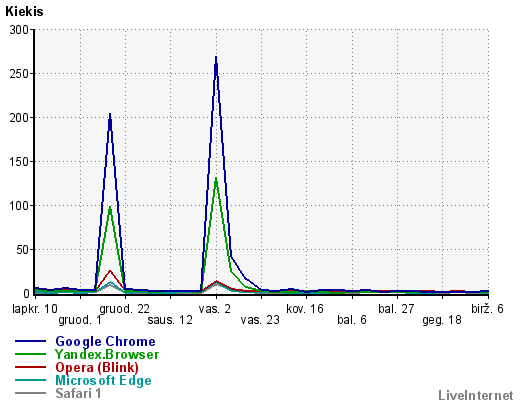Click the LiveInternet watermark text

pyautogui.click(x=476, y=395)
